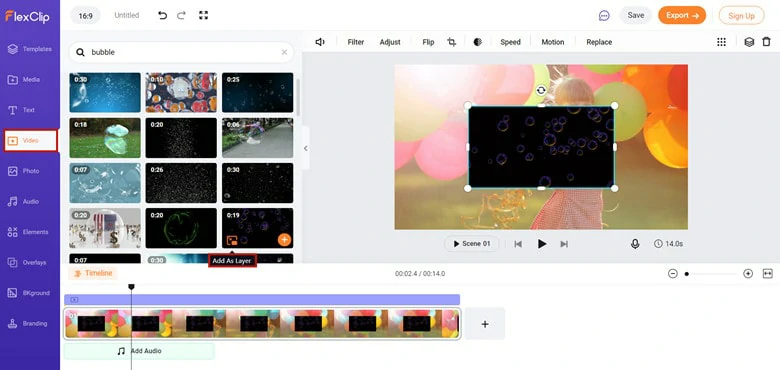The width and height of the screenshot is (780, 370).
Task: Delete selected layer with trash icon
Action: pyautogui.click(x=766, y=42)
